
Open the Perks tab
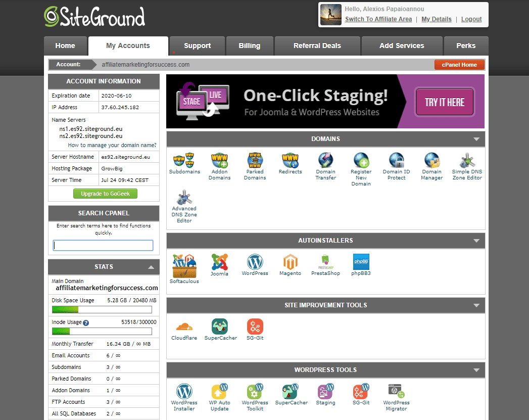pos(466,46)
